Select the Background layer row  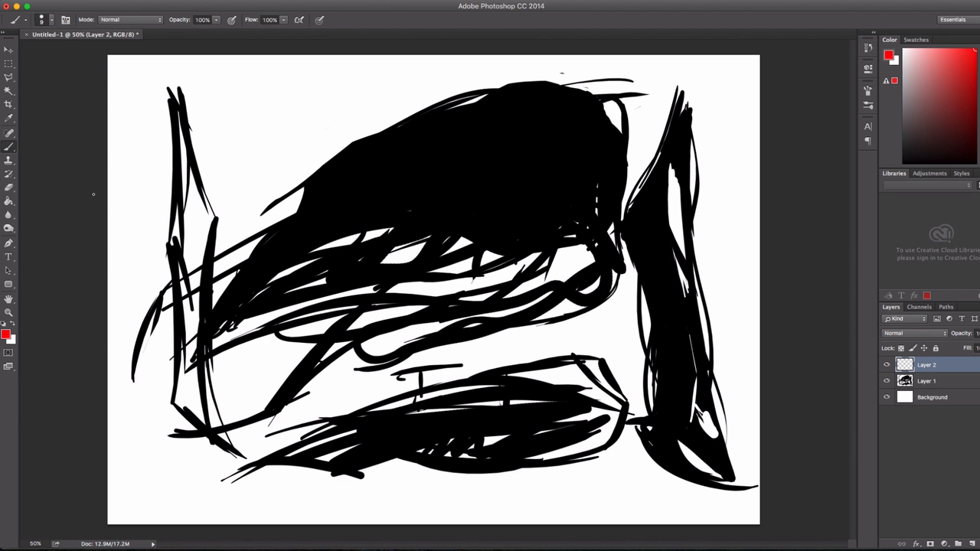929,397
